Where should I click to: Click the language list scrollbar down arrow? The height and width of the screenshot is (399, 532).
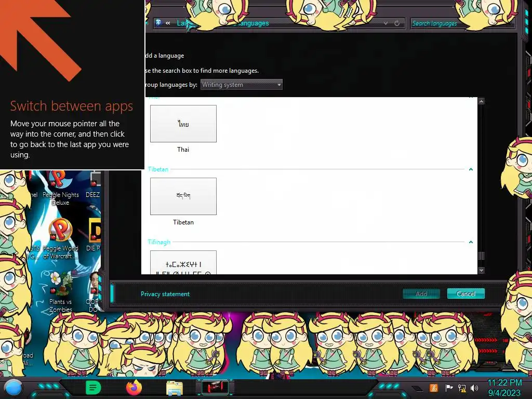click(x=481, y=270)
